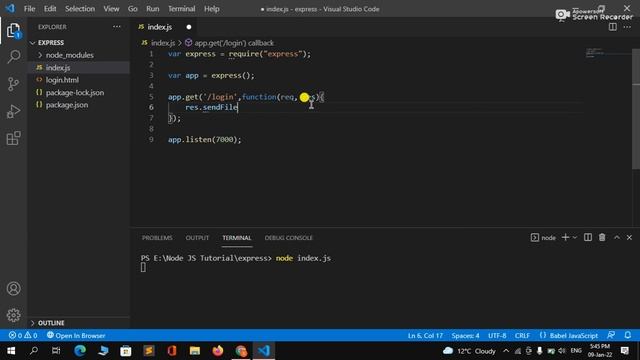Open Explorer more actions ellipsis
640x360 pixels.
pyautogui.click(x=117, y=27)
